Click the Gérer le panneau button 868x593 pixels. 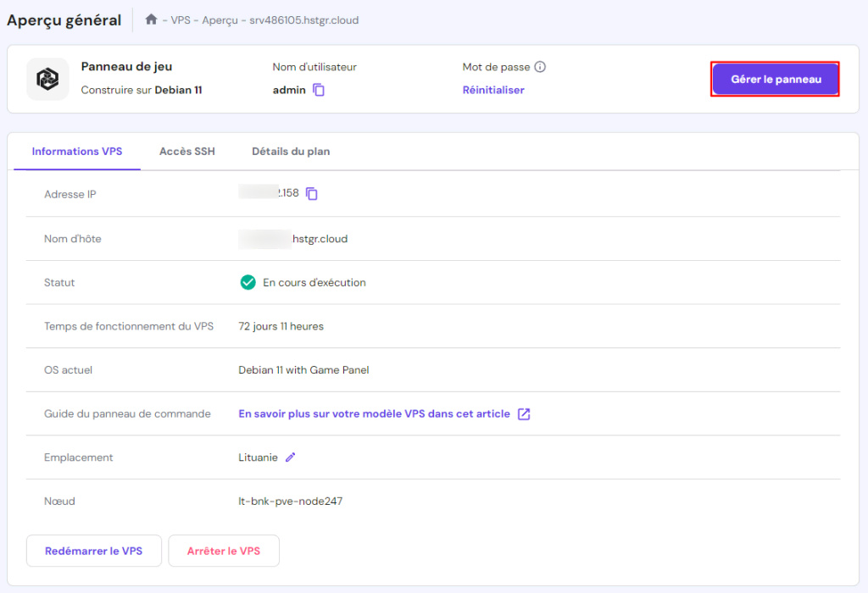pos(775,79)
